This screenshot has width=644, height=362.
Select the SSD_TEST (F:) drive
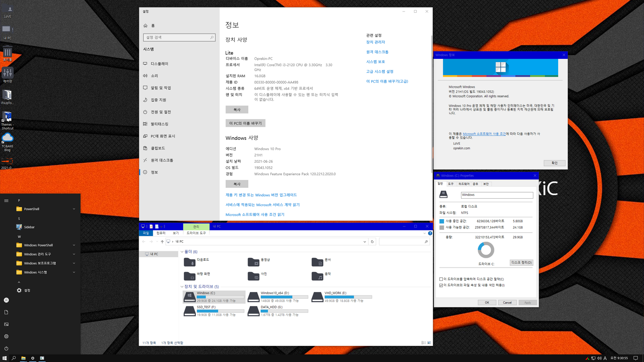tap(214, 311)
